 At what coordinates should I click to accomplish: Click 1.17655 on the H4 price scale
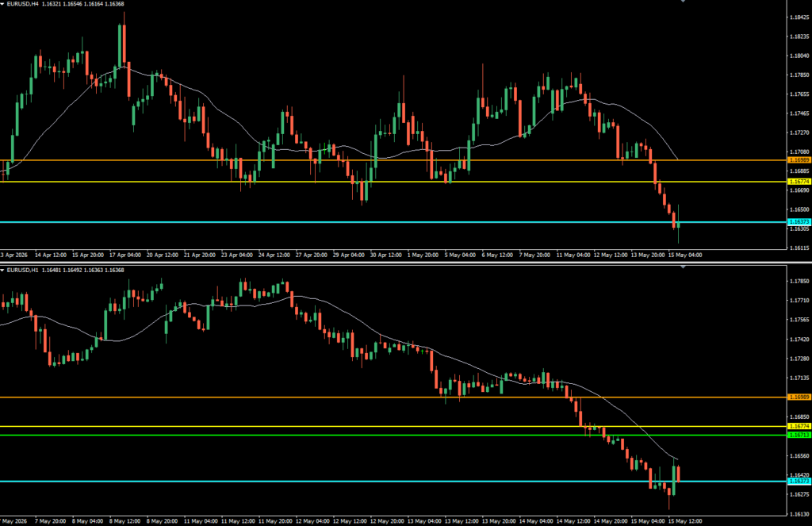[x=799, y=94]
